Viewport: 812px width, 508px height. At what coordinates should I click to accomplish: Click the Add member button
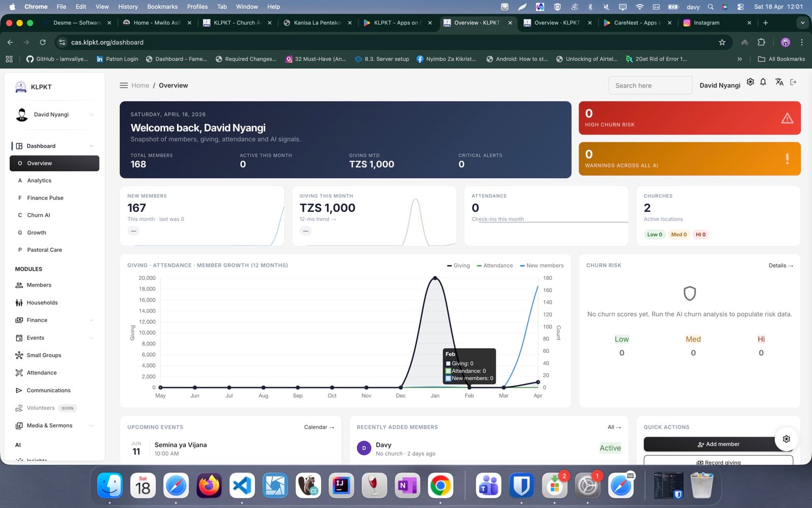tap(718, 444)
